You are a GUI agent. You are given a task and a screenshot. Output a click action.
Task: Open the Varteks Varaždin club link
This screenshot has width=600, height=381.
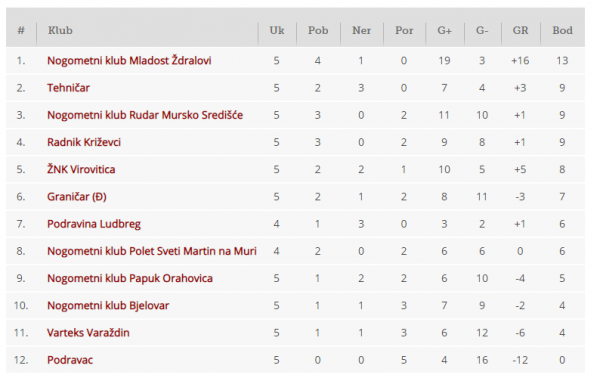tap(88, 332)
